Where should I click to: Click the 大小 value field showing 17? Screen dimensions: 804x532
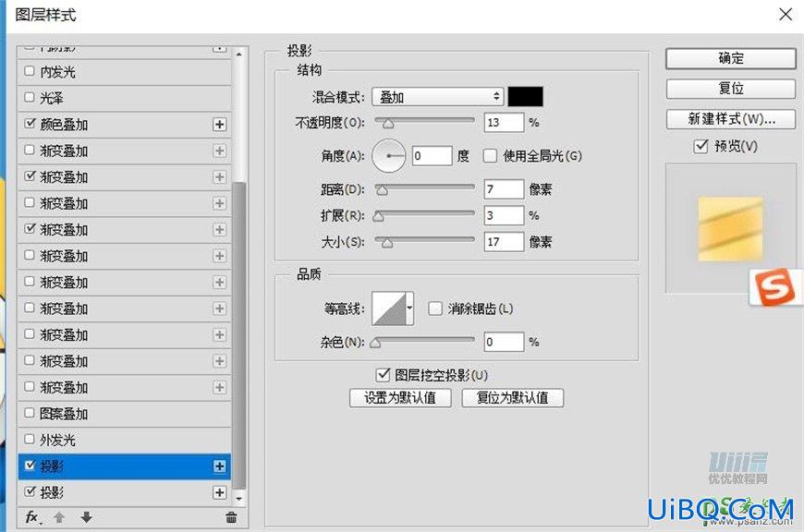coord(504,241)
